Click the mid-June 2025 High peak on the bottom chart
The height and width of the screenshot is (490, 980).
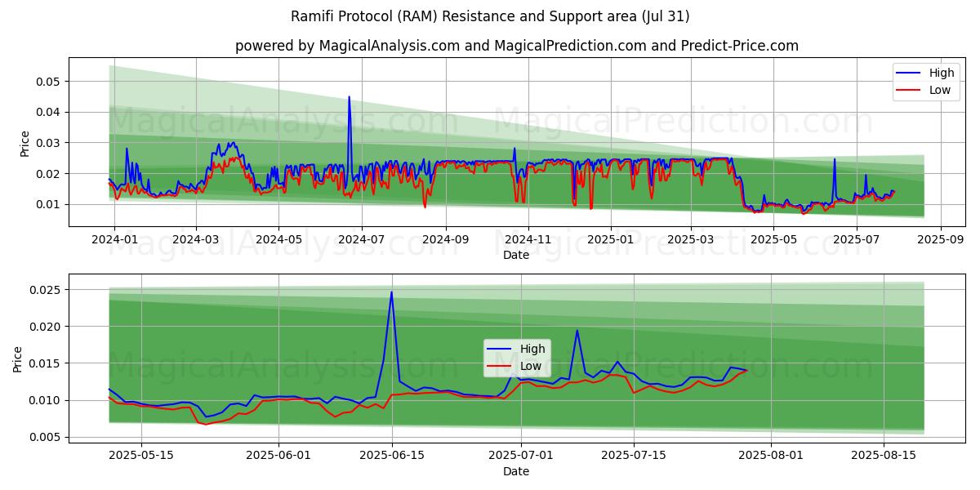pyautogui.click(x=391, y=292)
